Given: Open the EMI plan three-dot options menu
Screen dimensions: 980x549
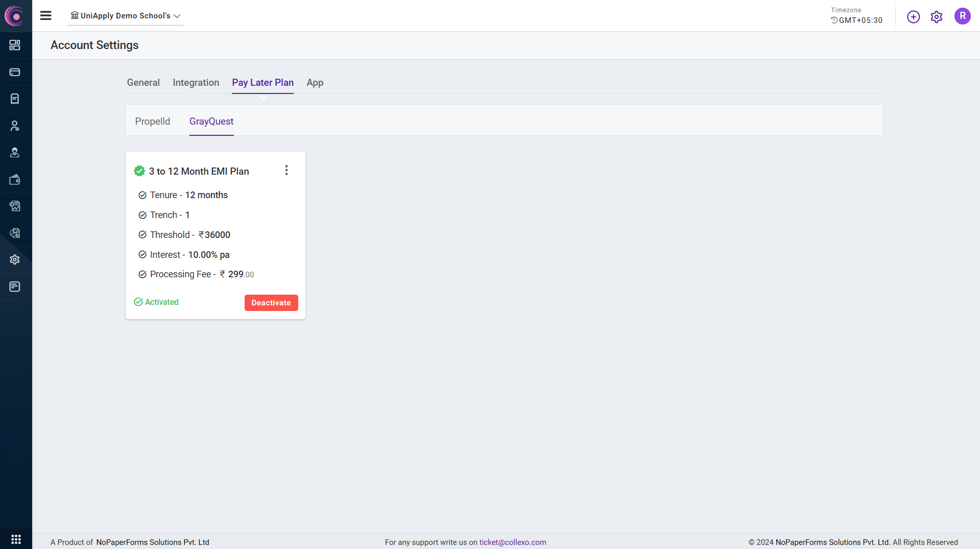Looking at the screenshot, I should [x=286, y=171].
